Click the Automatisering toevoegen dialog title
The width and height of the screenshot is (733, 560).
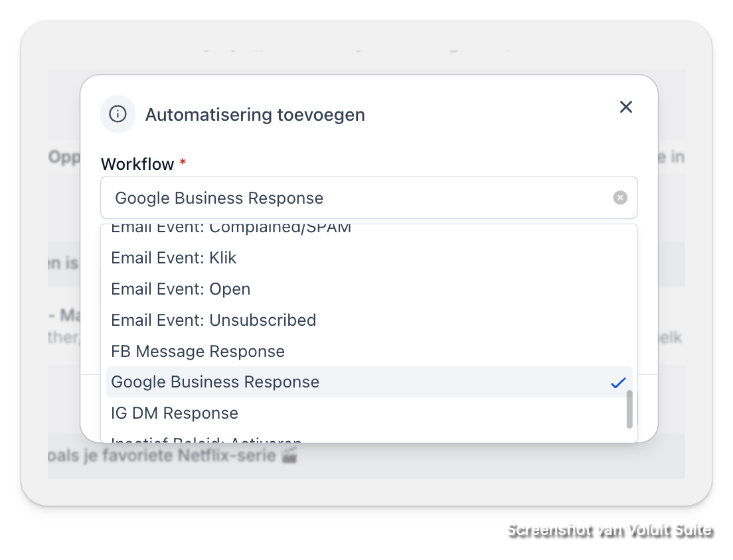(x=255, y=115)
